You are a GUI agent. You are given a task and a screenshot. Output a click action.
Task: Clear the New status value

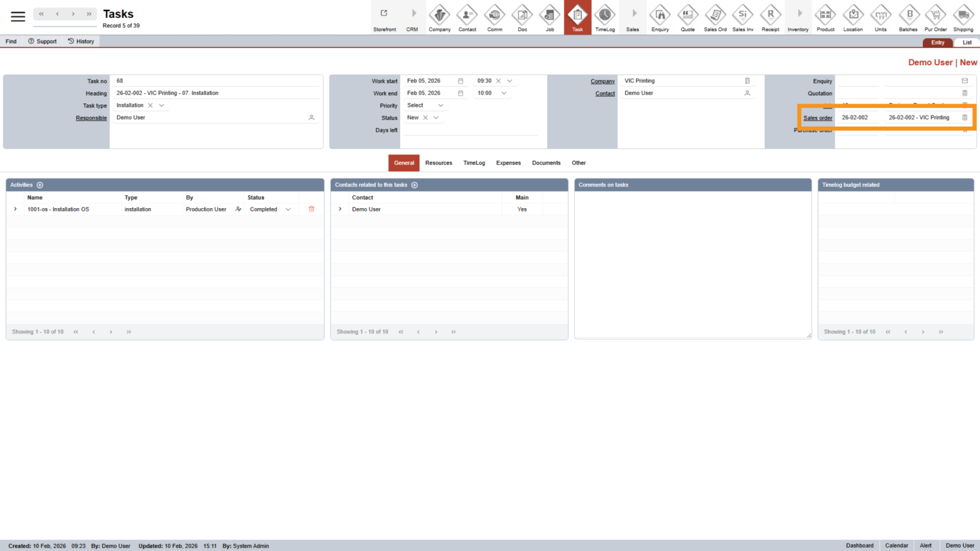(x=425, y=118)
